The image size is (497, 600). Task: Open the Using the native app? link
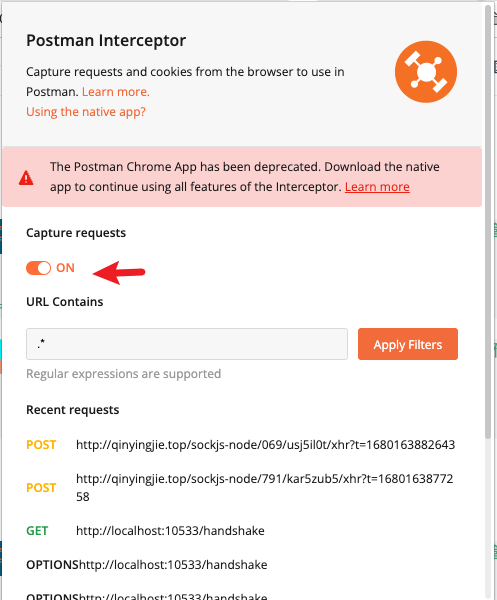[86, 112]
